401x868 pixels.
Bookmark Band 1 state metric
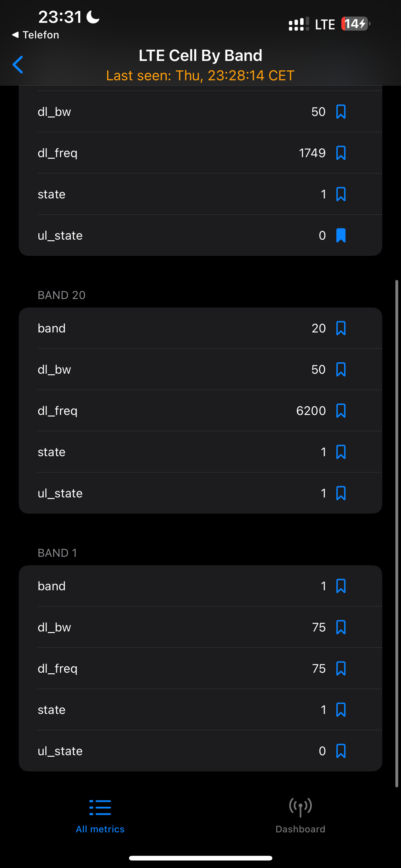tap(341, 710)
